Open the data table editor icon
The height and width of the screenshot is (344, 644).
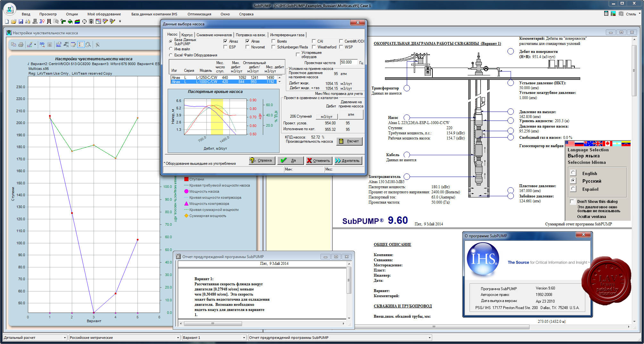73,45
